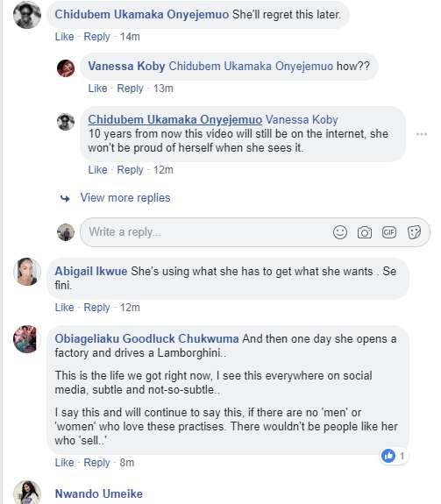Screen dimensions: 441x504
Task: Open Nwando Umeike's profile
Action: point(99,493)
